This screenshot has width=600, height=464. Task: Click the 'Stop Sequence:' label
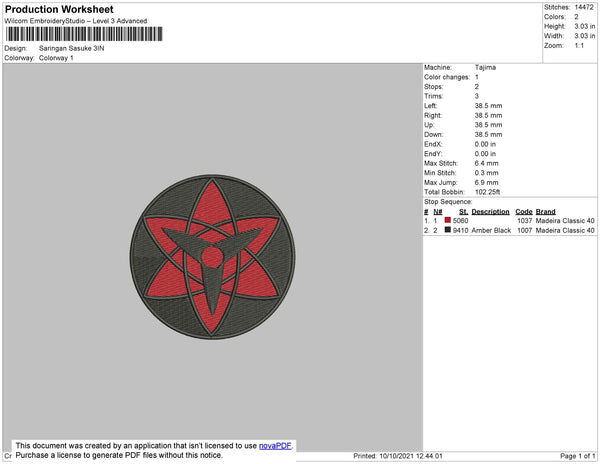(448, 202)
